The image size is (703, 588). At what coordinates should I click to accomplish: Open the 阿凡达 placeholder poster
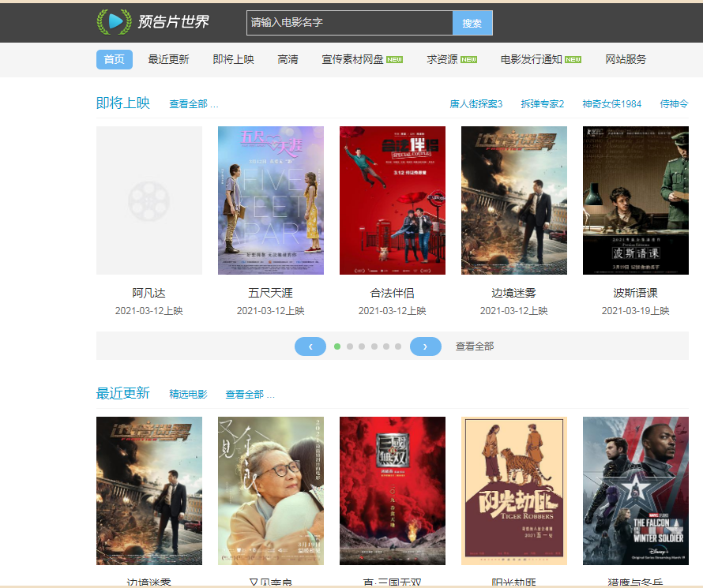(x=149, y=200)
